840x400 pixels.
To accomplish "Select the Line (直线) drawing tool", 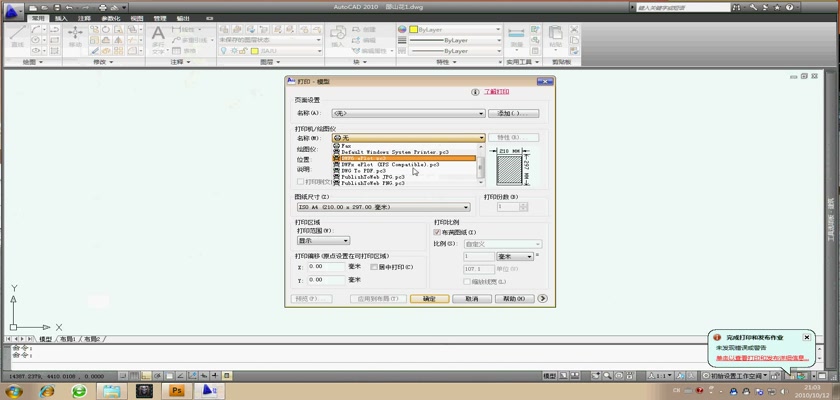I will [17, 36].
